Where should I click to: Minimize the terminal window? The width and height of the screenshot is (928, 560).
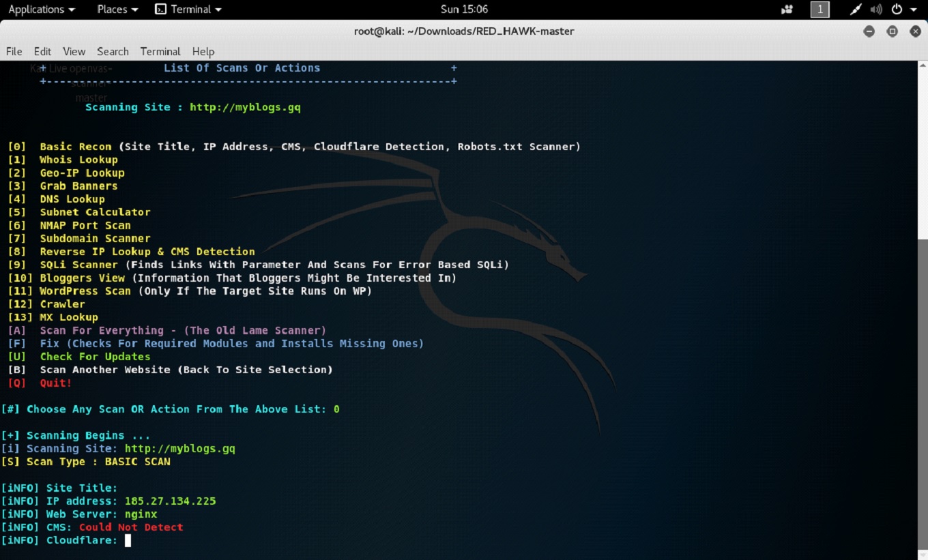[869, 31]
